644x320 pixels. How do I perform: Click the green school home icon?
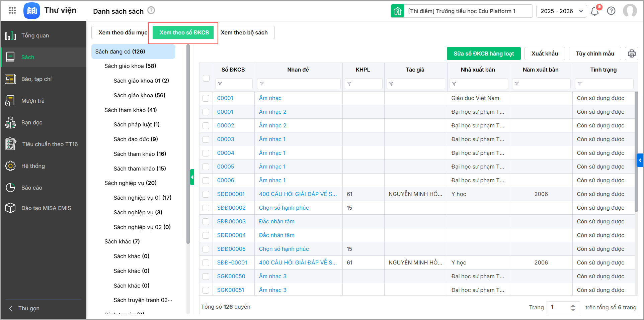coord(397,11)
